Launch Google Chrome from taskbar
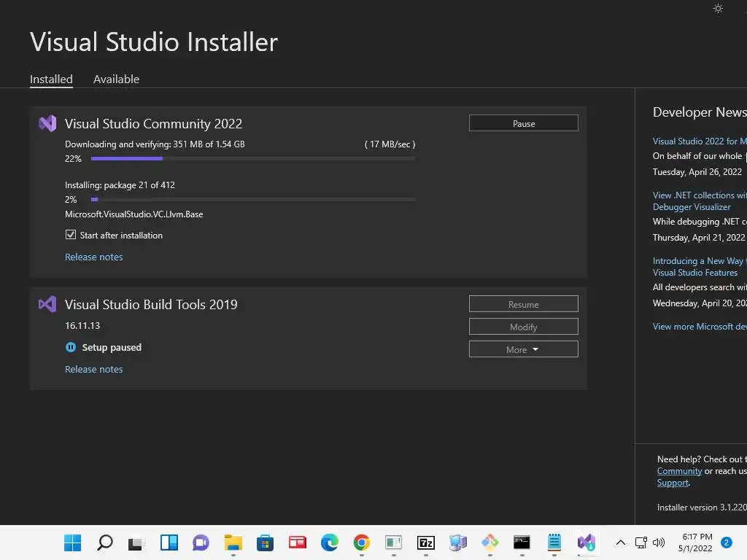Viewport: 747px width, 560px height. point(362,542)
